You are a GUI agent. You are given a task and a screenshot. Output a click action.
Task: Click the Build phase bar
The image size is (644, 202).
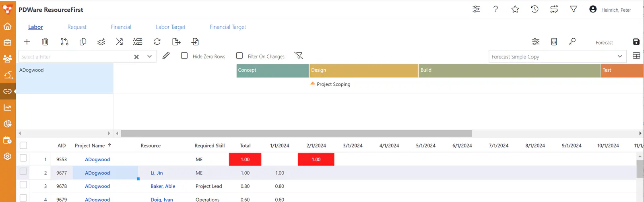pyautogui.click(x=510, y=70)
